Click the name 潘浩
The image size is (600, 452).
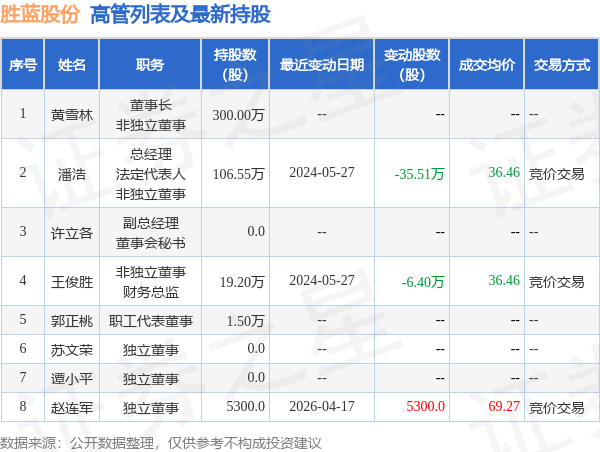coord(72,174)
